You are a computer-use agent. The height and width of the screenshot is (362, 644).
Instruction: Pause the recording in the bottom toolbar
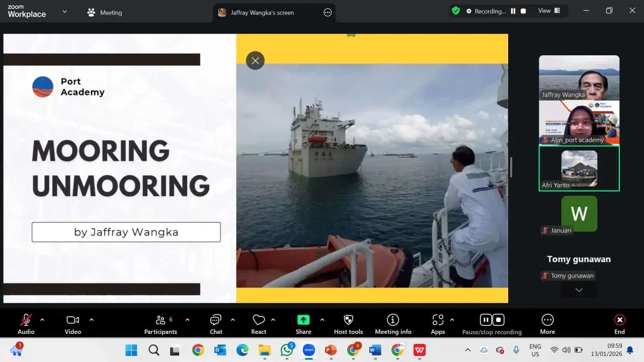pos(486,320)
